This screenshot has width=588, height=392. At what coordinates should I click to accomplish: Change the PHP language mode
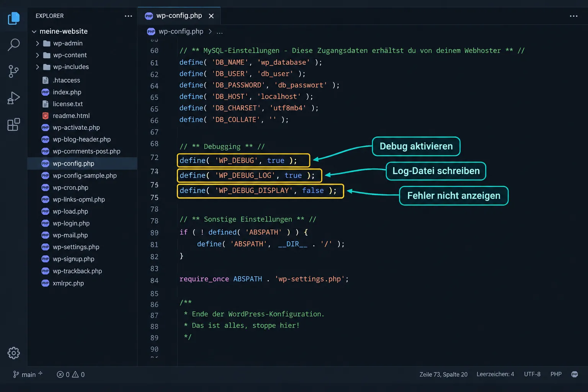point(556,374)
